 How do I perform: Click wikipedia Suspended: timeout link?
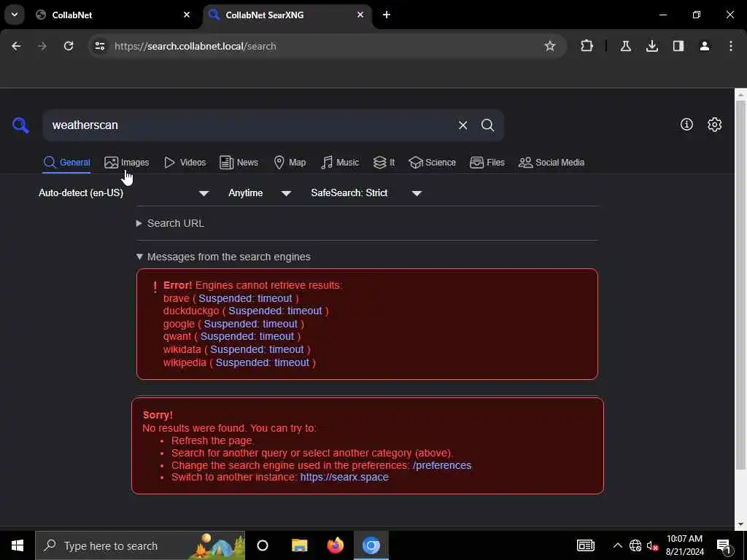[263, 362]
